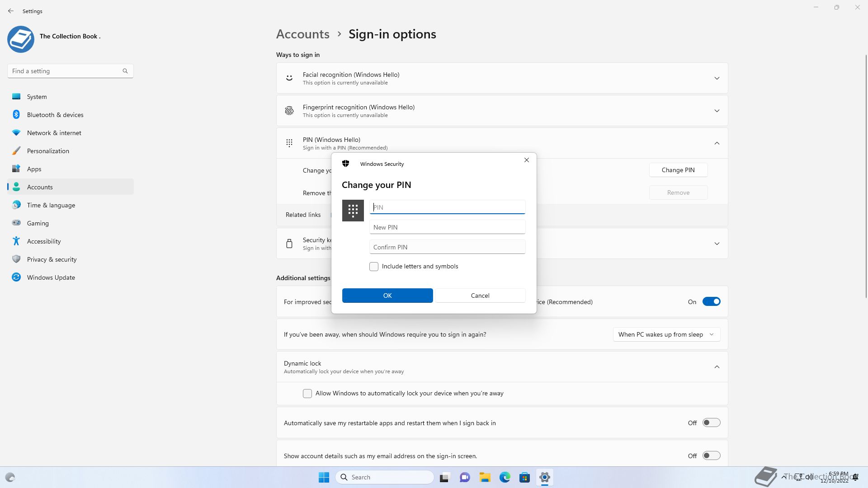Click the Confirm PIN field
Image resolution: width=868 pixels, height=488 pixels.
click(448, 247)
